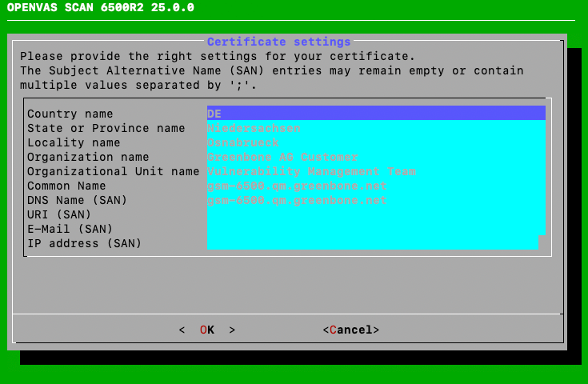Click the 'State or Province name' label
Viewport: 588px width, 384px height.
106,128
